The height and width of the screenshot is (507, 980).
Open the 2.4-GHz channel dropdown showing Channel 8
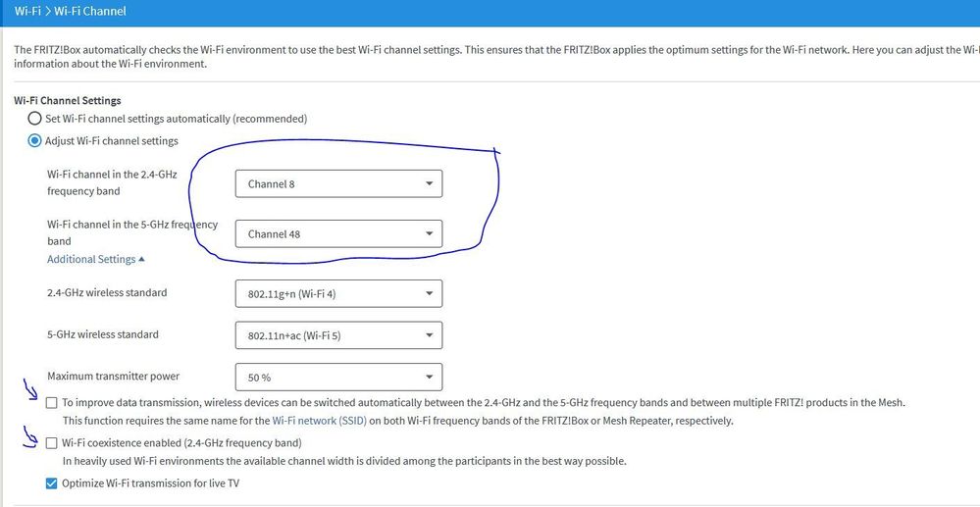click(338, 183)
